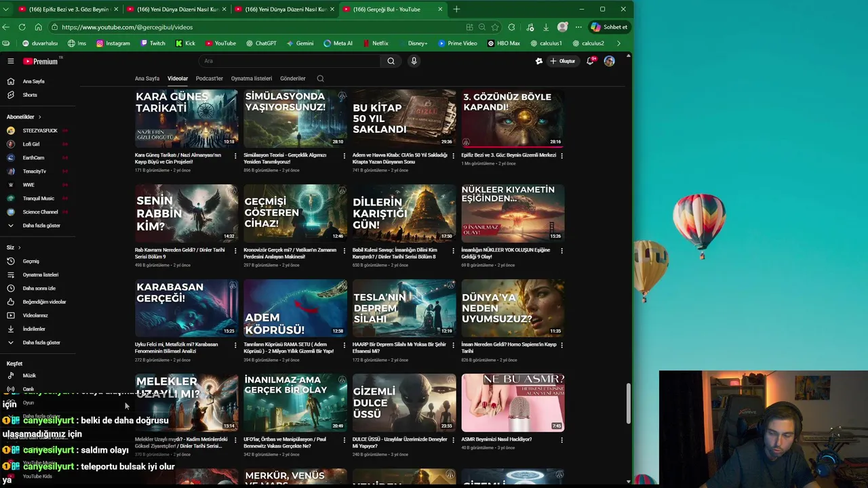Open the Netflix bookmark
Screen dimensions: 868x488
click(376, 43)
